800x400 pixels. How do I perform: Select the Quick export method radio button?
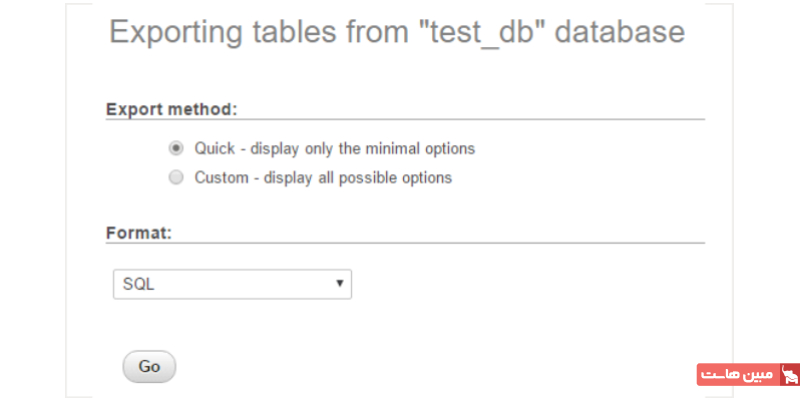pos(176,148)
